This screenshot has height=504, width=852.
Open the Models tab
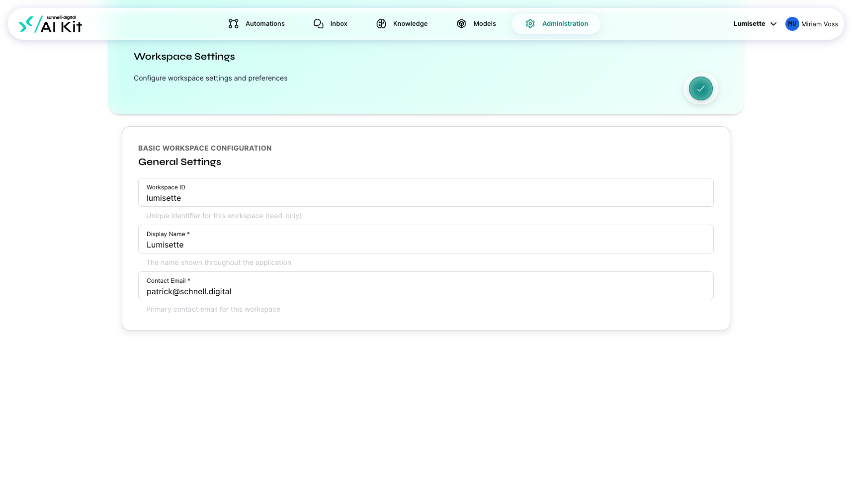coord(476,24)
